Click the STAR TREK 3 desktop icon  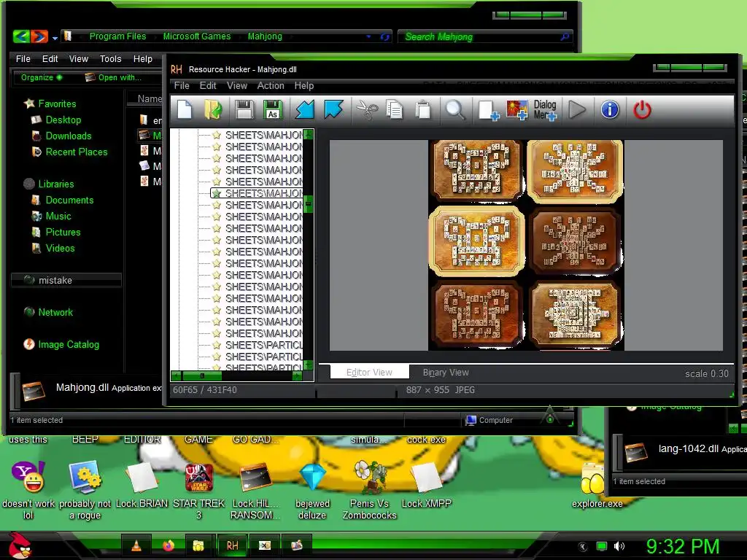tap(198, 491)
